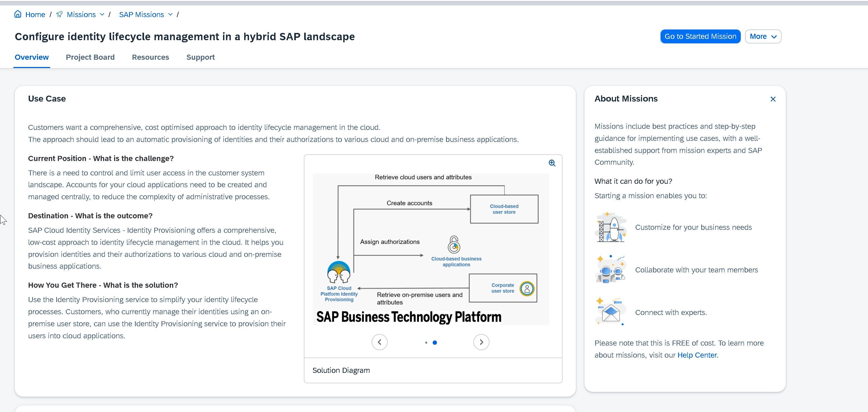The width and height of the screenshot is (868, 412).
Task: Click the Corporate user store person icon
Action: (x=527, y=289)
